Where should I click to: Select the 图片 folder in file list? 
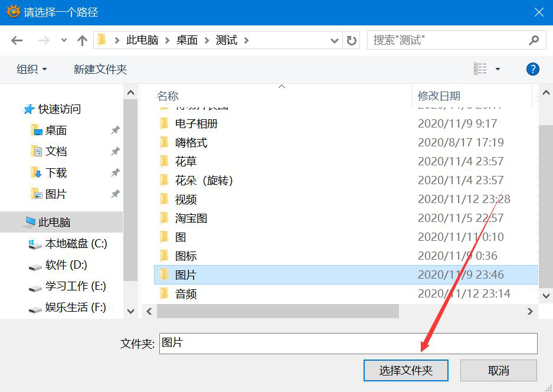point(346,275)
